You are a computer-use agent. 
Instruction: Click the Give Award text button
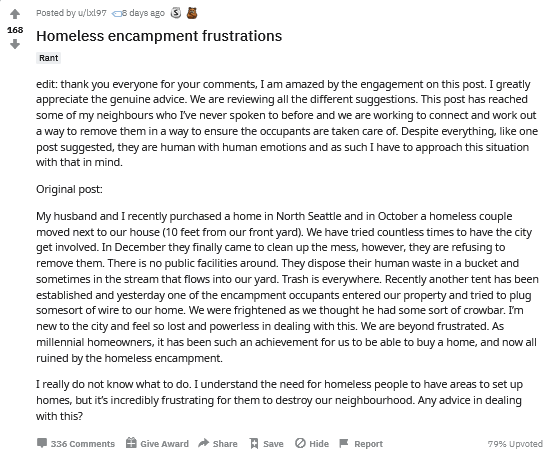click(x=164, y=444)
